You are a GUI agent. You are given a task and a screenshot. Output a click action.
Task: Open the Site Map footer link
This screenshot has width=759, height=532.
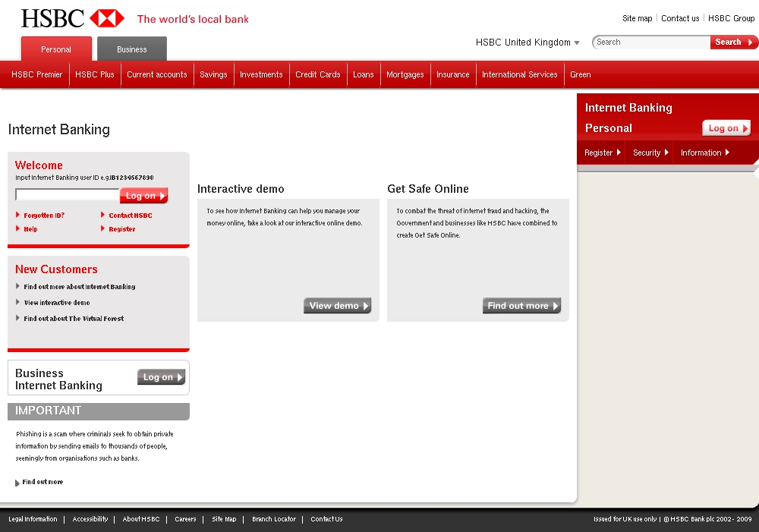coord(224,519)
